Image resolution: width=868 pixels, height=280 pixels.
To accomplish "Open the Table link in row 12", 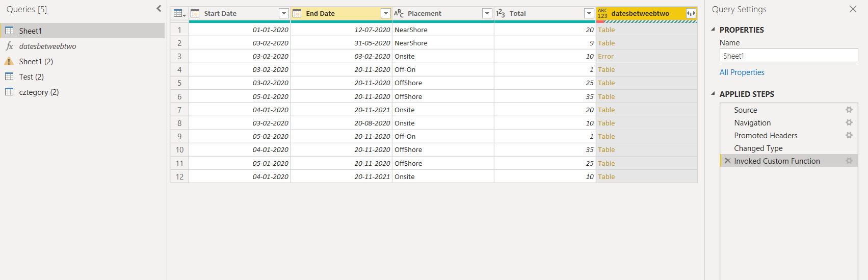I will (x=607, y=176).
